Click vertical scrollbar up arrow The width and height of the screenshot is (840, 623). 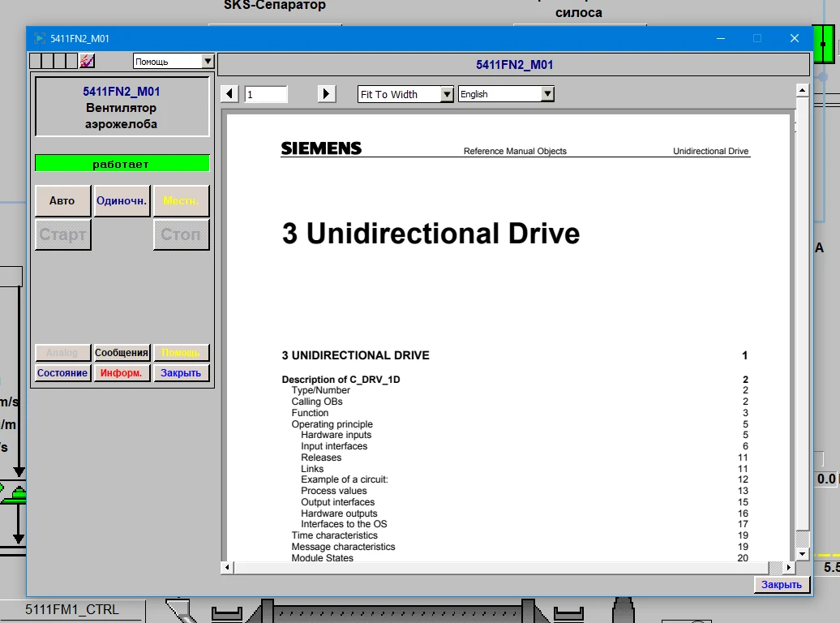click(x=802, y=90)
